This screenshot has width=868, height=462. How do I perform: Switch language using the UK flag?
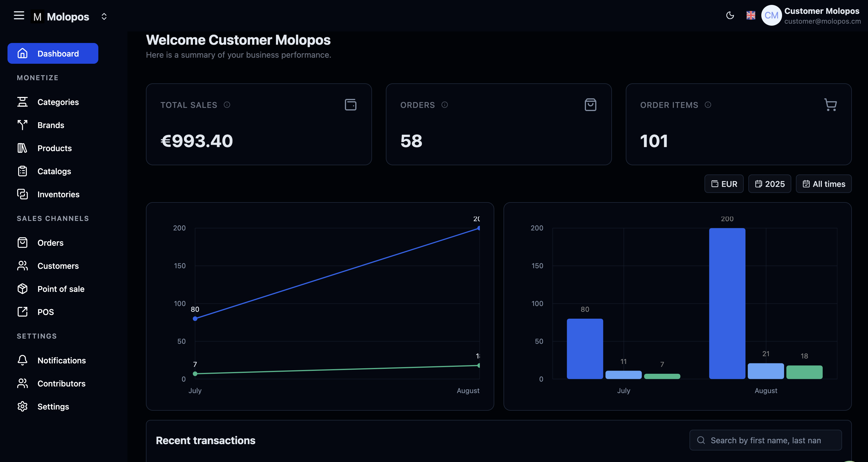click(751, 16)
